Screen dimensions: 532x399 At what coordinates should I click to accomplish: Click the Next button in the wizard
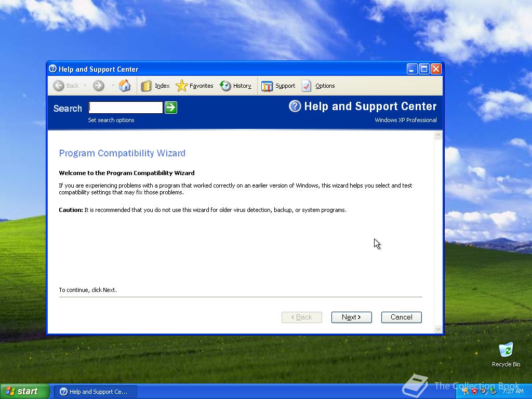352,317
